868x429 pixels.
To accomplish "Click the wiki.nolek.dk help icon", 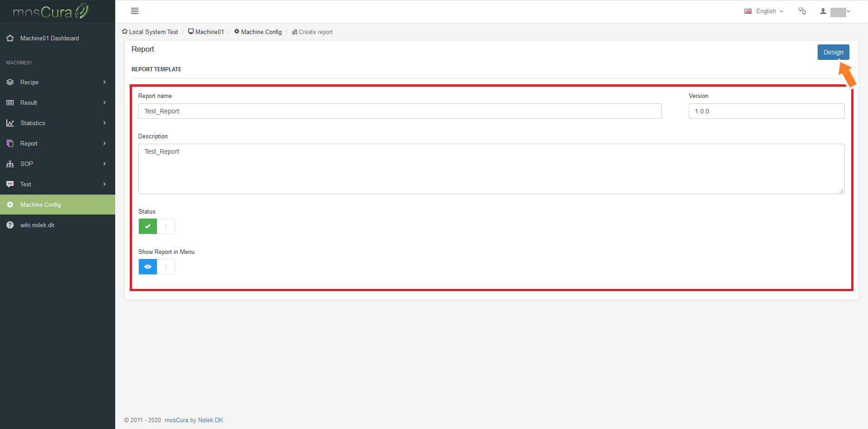I will tap(10, 225).
